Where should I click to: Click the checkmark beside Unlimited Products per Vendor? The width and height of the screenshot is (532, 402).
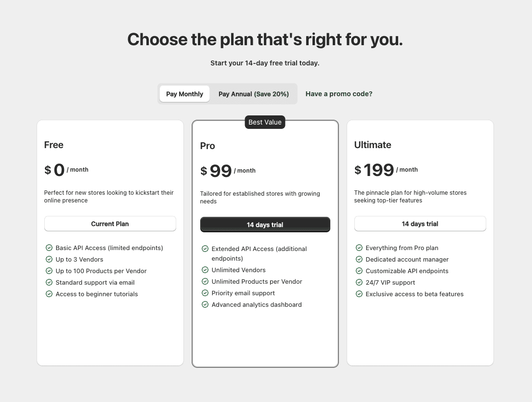(205, 281)
